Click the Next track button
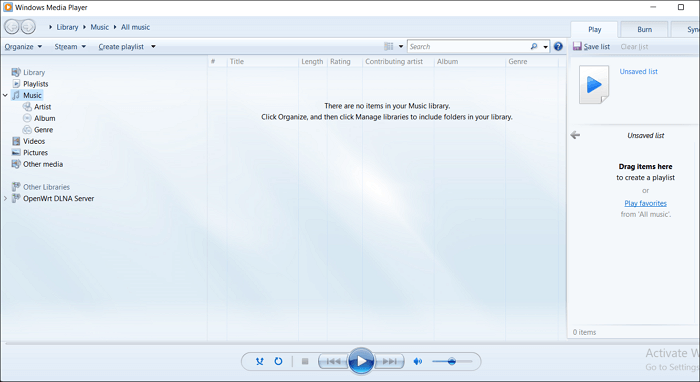Image resolution: width=700 pixels, height=382 pixels. pyautogui.click(x=389, y=361)
